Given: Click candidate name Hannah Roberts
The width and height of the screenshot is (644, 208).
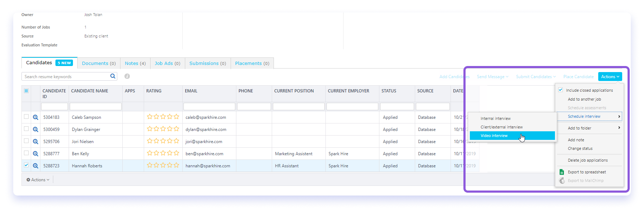Looking at the screenshot, I should [87, 166].
